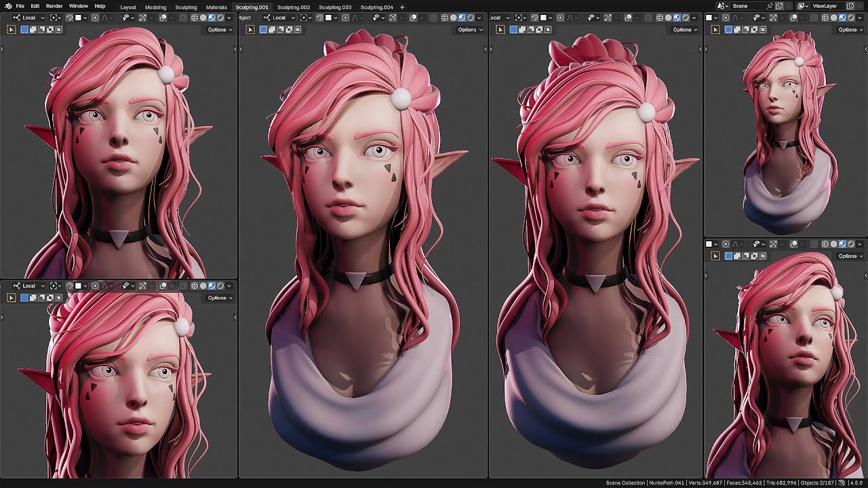868x488 pixels.
Task: Open Options dropdown in top-right viewport
Action: 850,30
